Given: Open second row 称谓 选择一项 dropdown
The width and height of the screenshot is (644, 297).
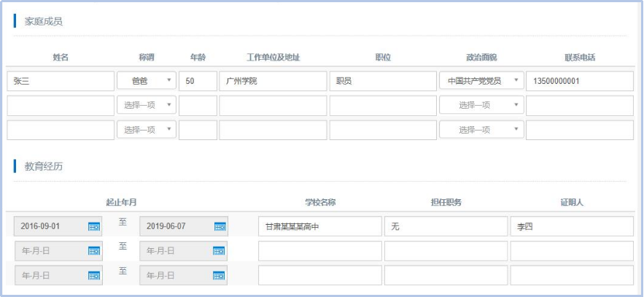Looking at the screenshot, I should coord(147,105).
